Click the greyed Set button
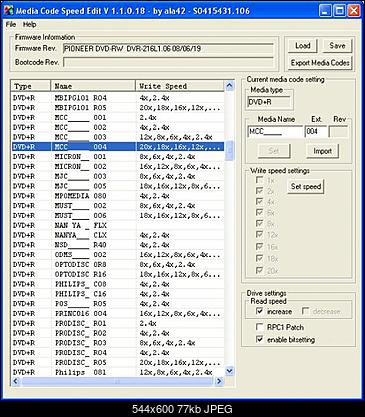 click(x=274, y=151)
